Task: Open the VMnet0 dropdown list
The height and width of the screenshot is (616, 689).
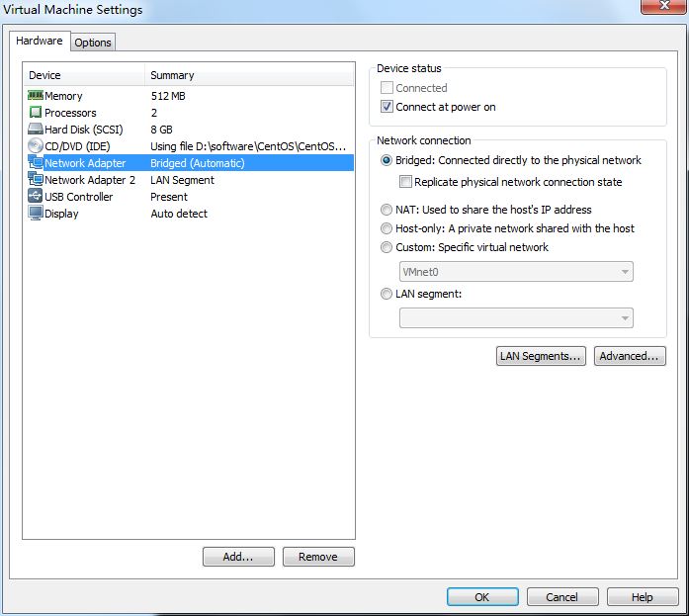Action: click(x=516, y=272)
